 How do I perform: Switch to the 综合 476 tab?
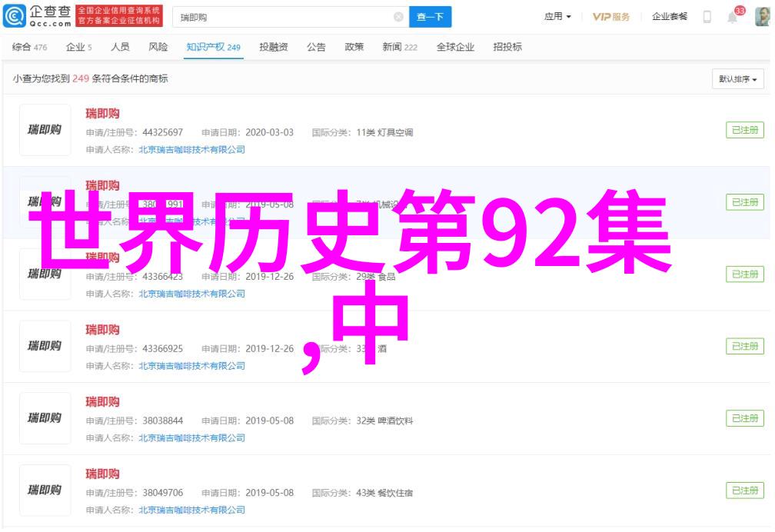(30, 47)
